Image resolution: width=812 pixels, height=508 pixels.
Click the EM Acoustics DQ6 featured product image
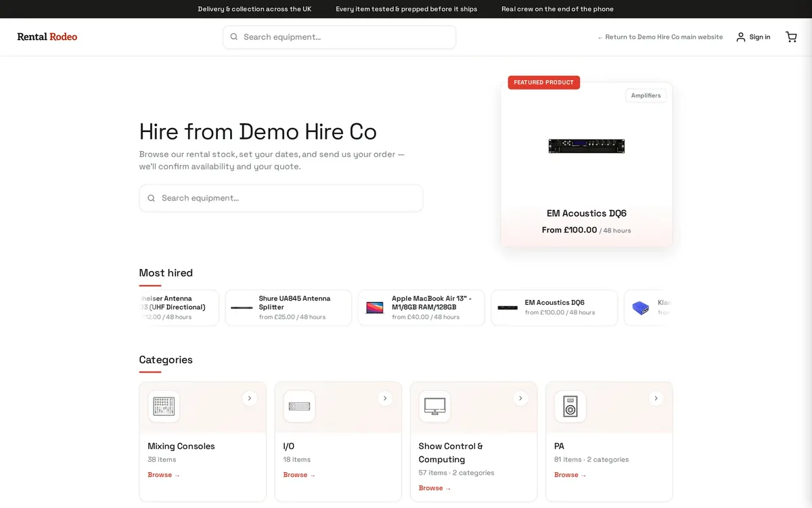click(587, 146)
